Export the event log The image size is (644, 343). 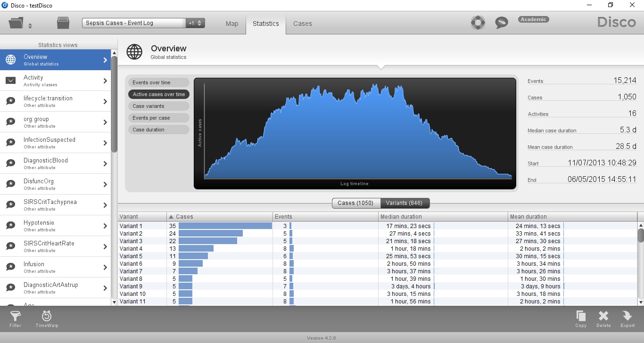click(x=627, y=318)
